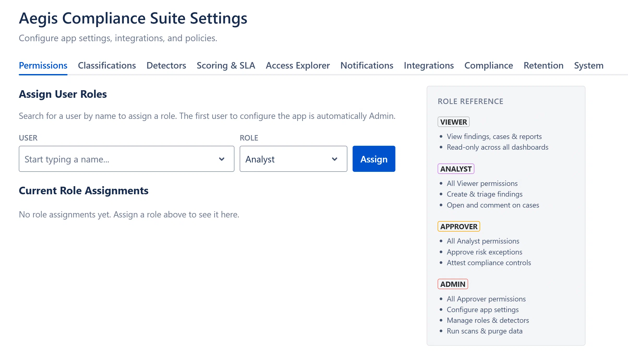Open the Integrations tab

(x=429, y=65)
